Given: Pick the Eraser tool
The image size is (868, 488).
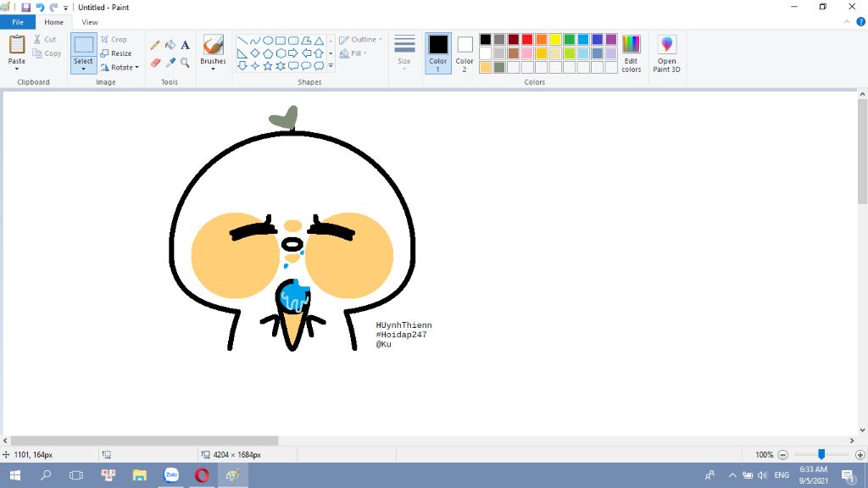Looking at the screenshot, I should coord(155,63).
